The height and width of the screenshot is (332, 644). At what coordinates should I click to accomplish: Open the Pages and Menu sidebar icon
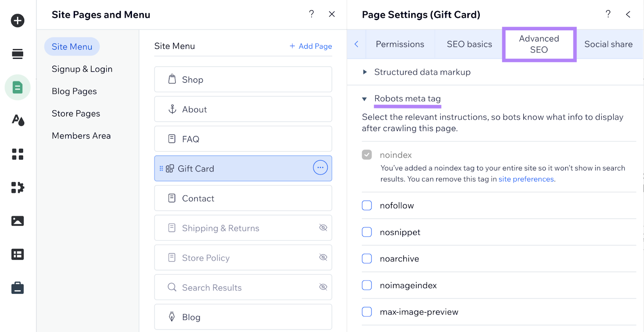[x=17, y=87]
